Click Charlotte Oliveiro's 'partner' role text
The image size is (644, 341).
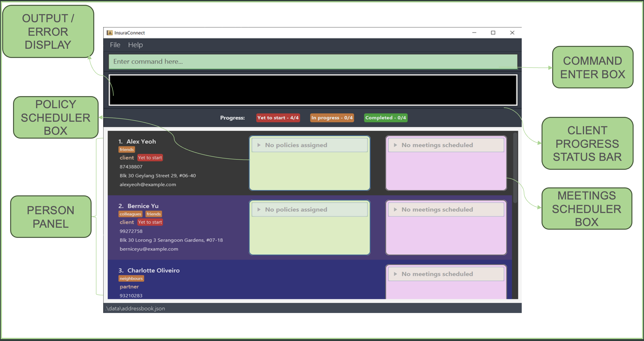[x=129, y=287]
